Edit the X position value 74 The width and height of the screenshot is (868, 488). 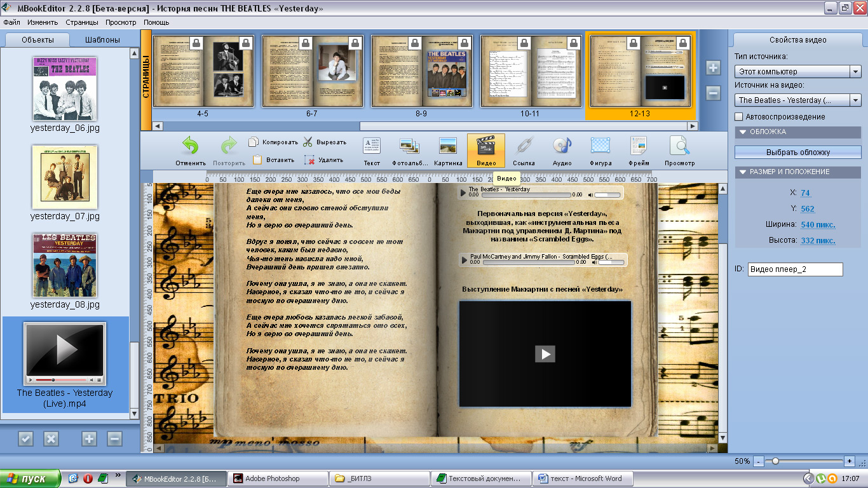pos(805,193)
